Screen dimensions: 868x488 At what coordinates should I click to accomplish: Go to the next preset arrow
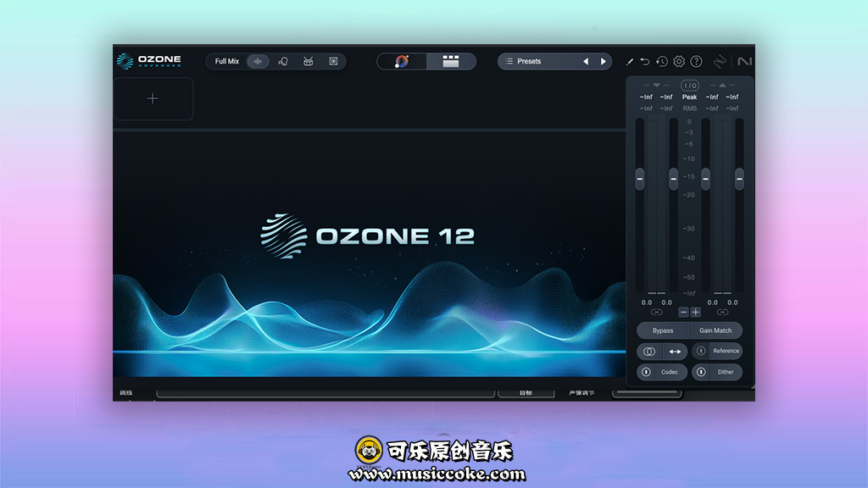(x=604, y=61)
